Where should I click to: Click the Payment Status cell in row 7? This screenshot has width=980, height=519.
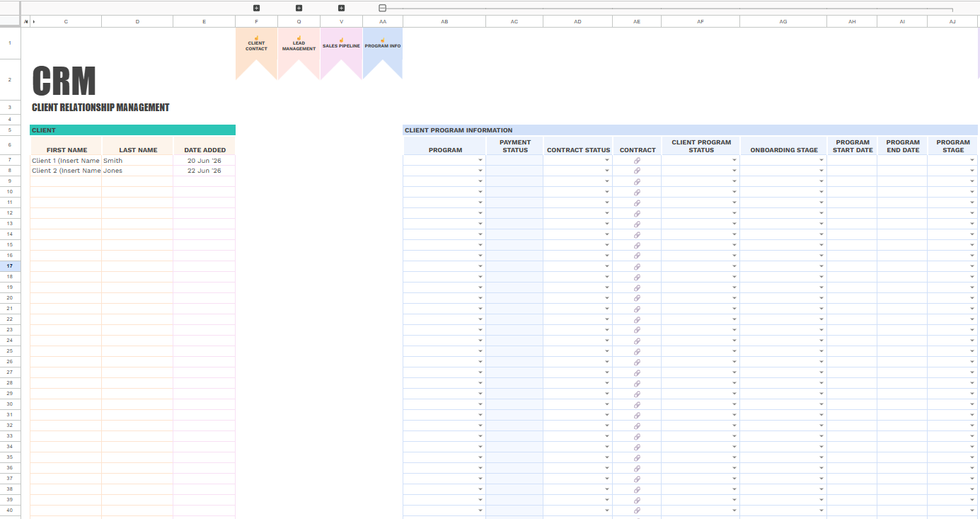click(514, 161)
